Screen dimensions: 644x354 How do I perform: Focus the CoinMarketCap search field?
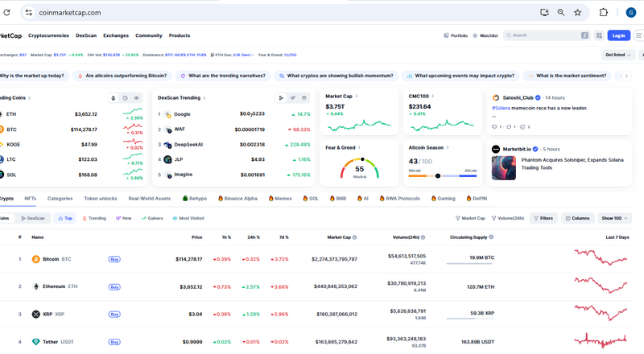click(x=546, y=35)
